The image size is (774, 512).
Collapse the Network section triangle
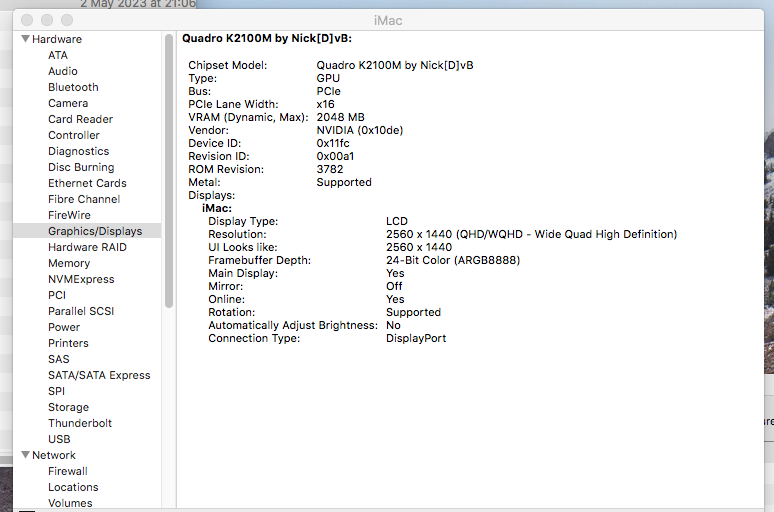coord(26,455)
